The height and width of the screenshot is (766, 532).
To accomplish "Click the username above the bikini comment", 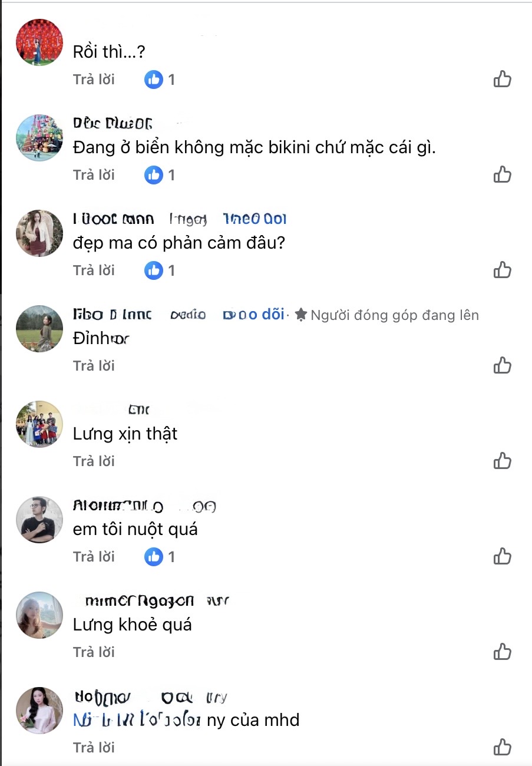I will click(112, 123).
